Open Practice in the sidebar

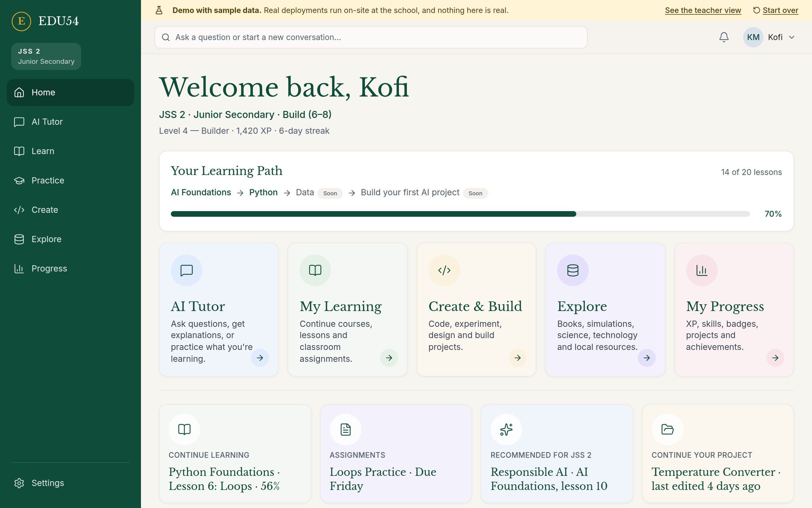click(x=70, y=180)
